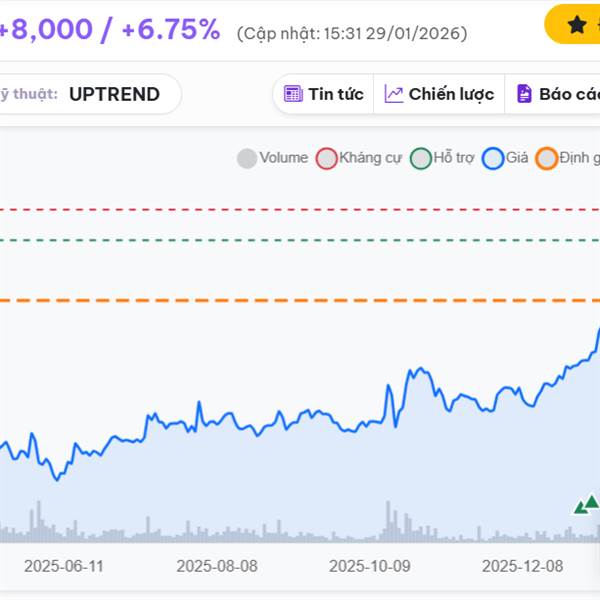Open Tin tức via its news icon
This screenshot has width=600, height=600.
pos(293,94)
